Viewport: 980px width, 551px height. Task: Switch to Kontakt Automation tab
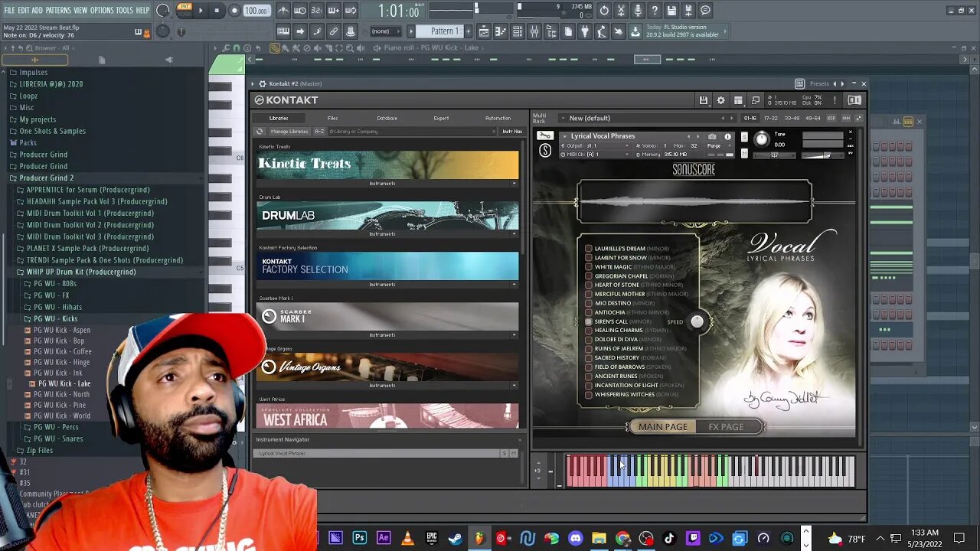point(498,119)
